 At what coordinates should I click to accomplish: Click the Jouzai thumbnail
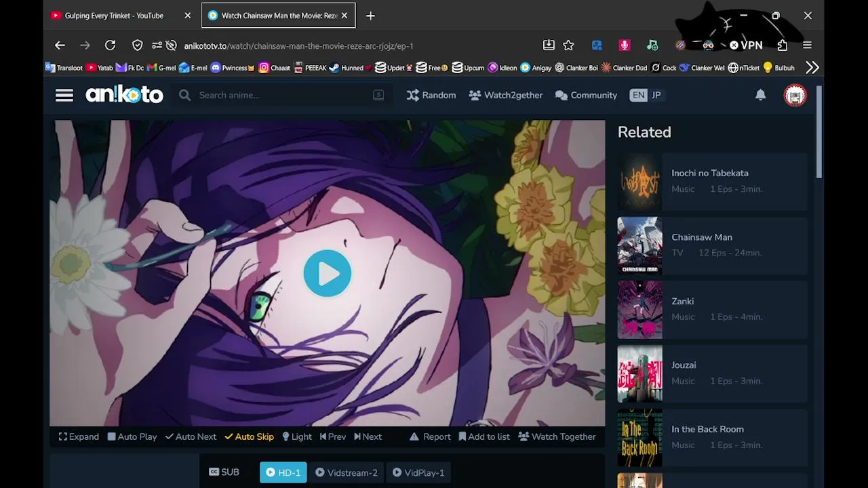[639, 373]
